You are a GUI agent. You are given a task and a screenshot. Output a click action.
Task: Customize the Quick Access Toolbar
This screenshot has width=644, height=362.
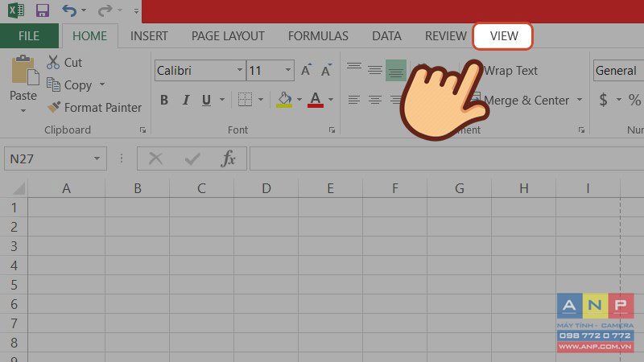(136, 11)
